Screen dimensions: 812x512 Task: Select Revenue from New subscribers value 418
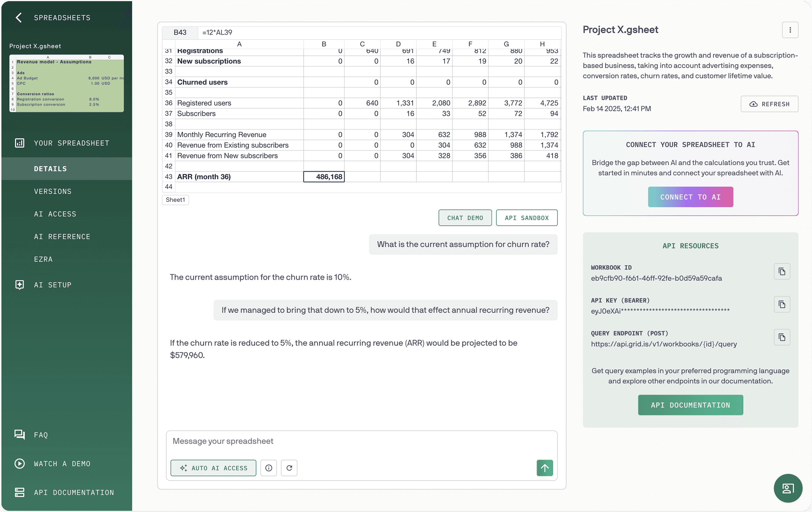coord(542,156)
